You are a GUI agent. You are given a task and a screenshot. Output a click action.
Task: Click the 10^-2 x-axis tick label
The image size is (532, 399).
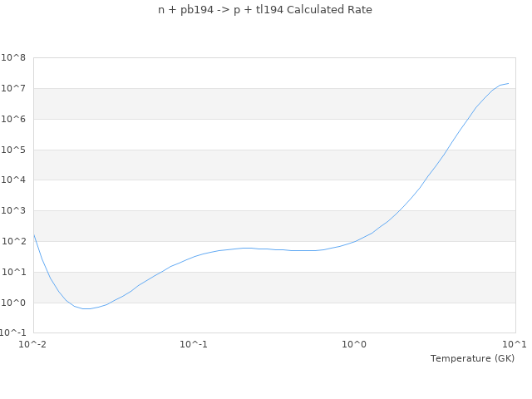coord(33,344)
